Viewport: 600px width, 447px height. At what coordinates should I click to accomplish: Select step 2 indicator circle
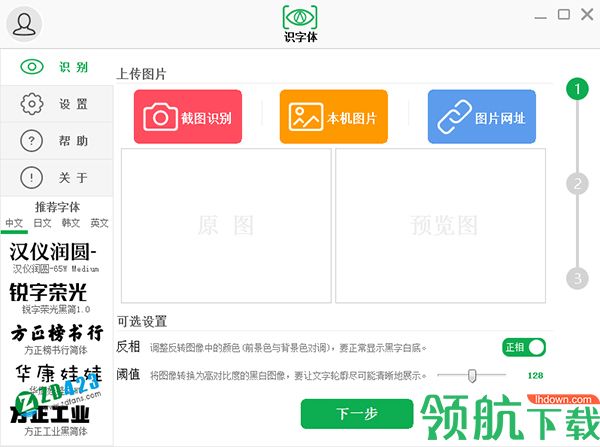[577, 183]
